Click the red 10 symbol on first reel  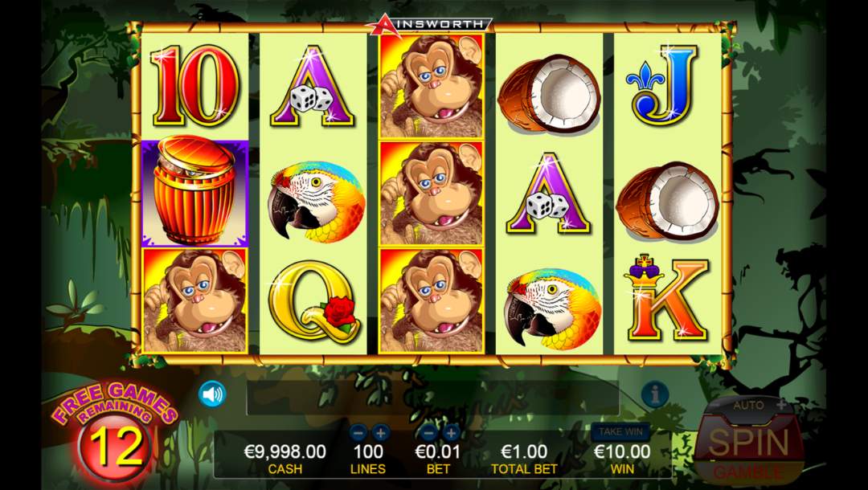tap(194, 86)
